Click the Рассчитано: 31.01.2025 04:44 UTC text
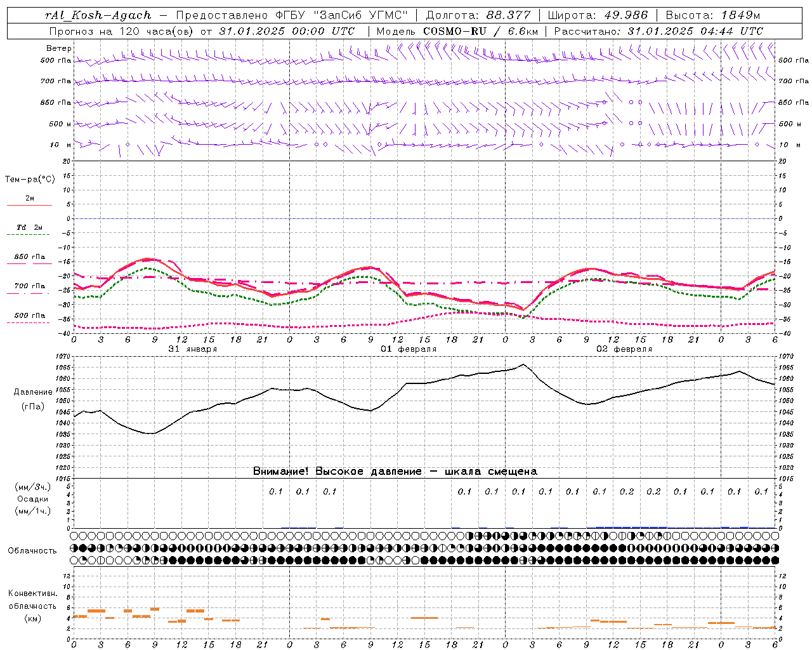The height and width of the screenshot is (650, 812). tap(658, 31)
